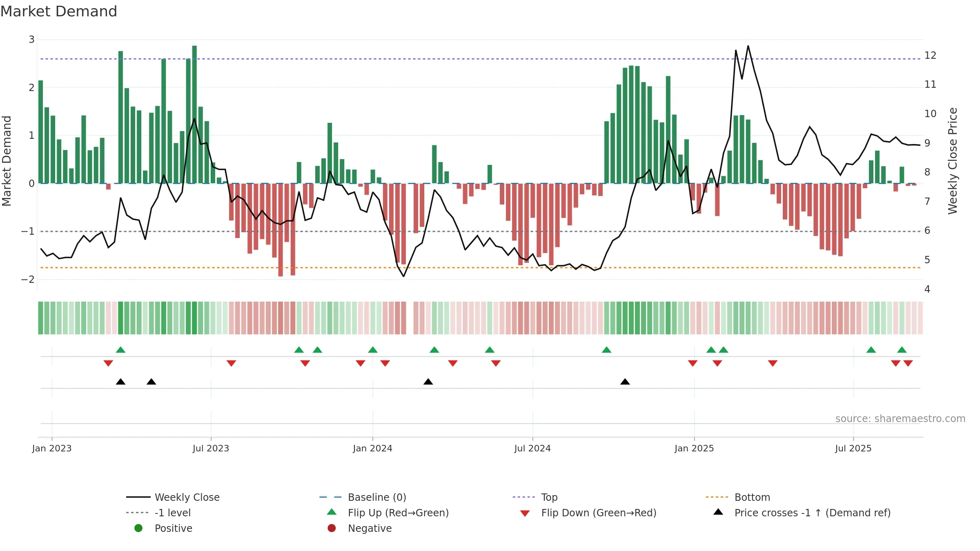Viewport: 980px width, 551px height.
Task: Click the Jan 2025 x-axis label
Action: click(694, 448)
